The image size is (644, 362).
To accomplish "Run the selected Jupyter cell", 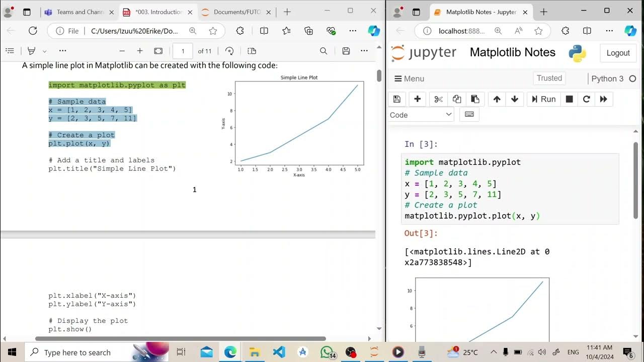I will tap(543, 99).
